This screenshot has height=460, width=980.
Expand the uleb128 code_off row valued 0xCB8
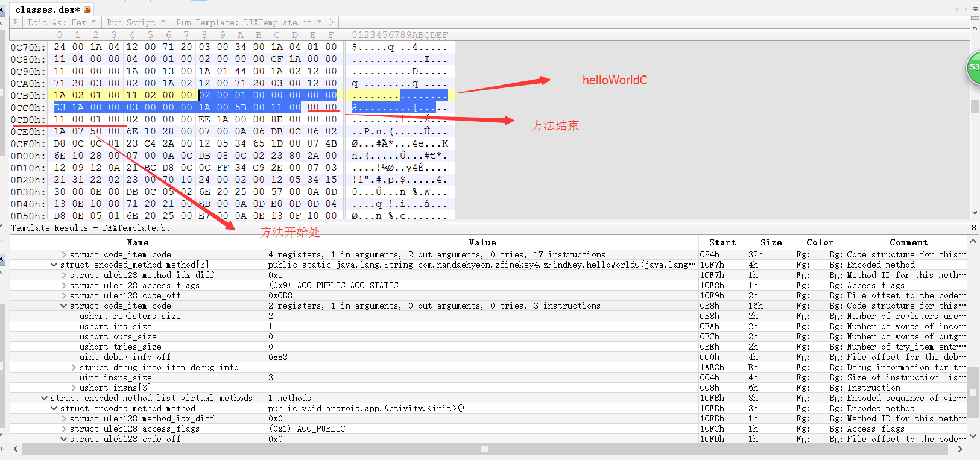click(x=64, y=295)
